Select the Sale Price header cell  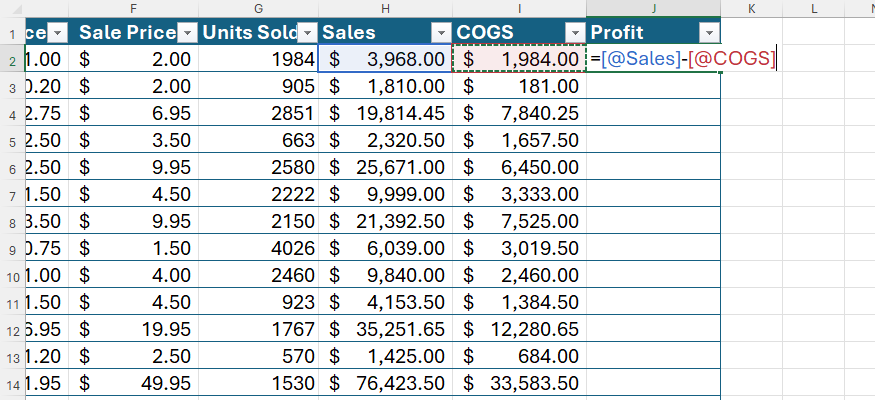pos(133,32)
